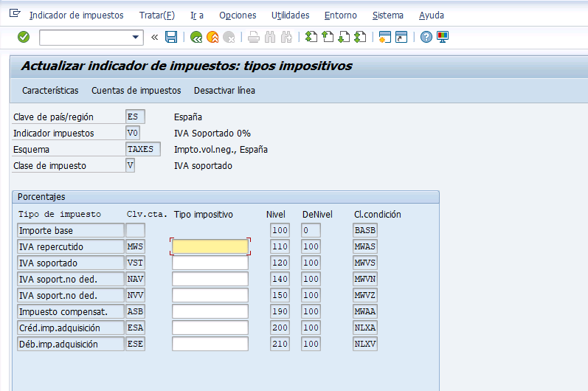Click the Indicador impuestos field V0

(132, 133)
